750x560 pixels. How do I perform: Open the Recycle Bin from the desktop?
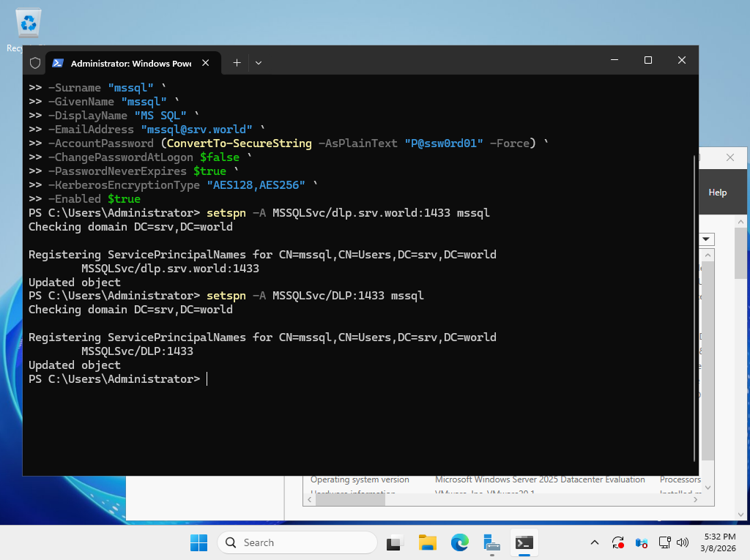[x=27, y=22]
